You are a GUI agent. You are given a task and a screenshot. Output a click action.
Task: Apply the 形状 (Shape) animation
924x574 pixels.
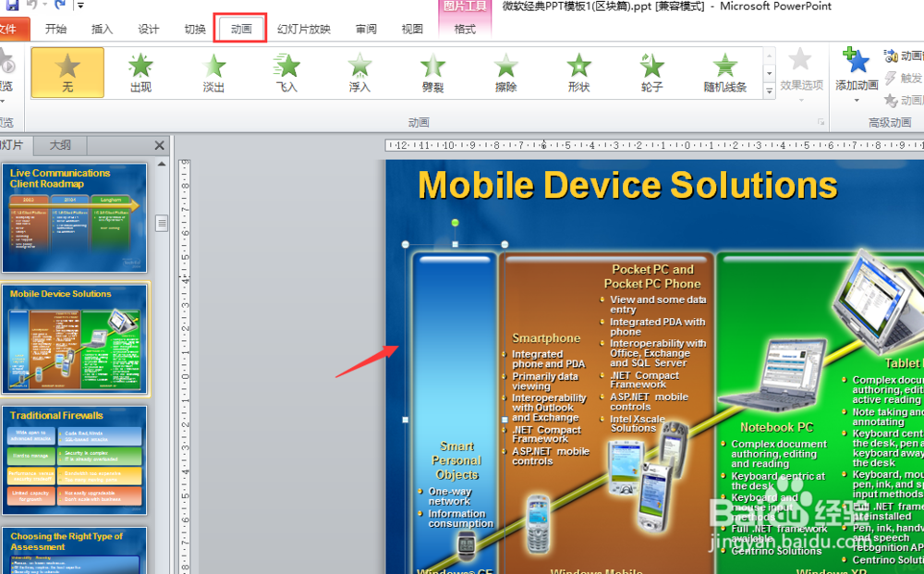point(578,72)
